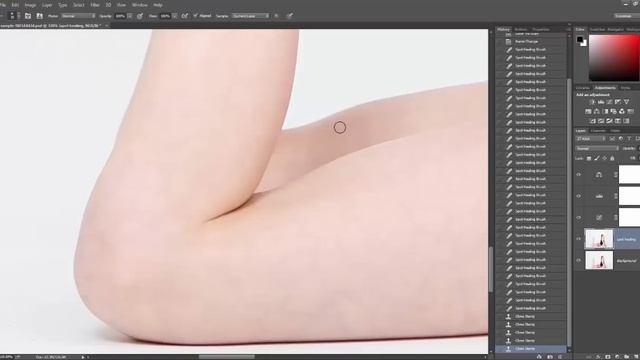Hide the bottom layer in Layers panel
640x360 pixels.
pyautogui.click(x=578, y=260)
